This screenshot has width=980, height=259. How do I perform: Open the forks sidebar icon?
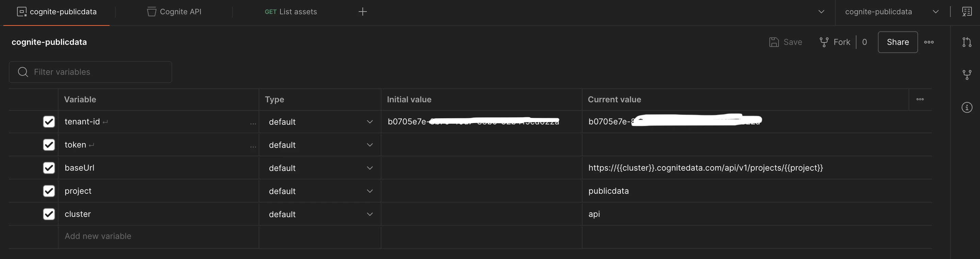click(967, 75)
